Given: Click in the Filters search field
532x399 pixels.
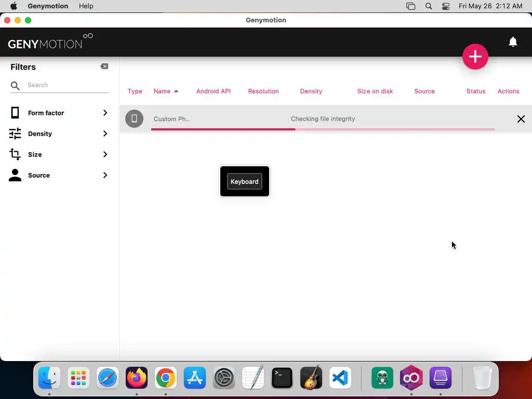Looking at the screenshot, I should (x=68, y=85).
